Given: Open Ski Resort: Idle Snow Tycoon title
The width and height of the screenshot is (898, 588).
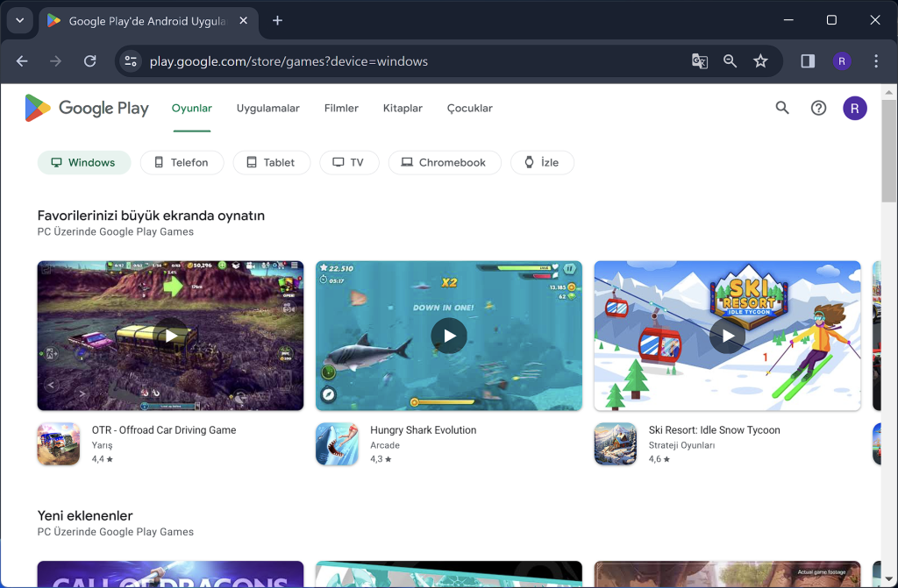Looking at the screenshot, I should [x=714, y=430].
